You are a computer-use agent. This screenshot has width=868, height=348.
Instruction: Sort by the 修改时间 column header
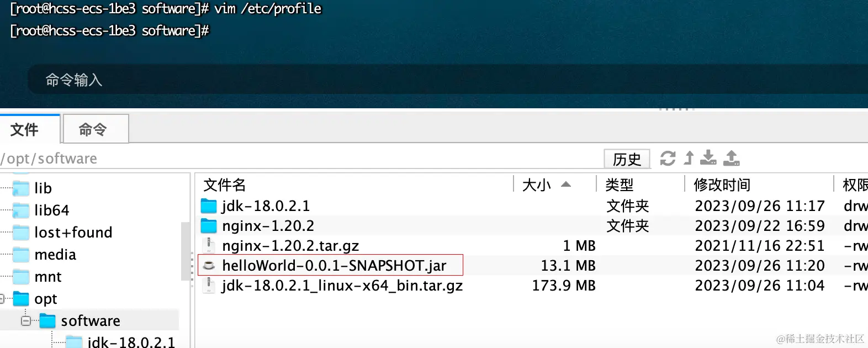722,184
